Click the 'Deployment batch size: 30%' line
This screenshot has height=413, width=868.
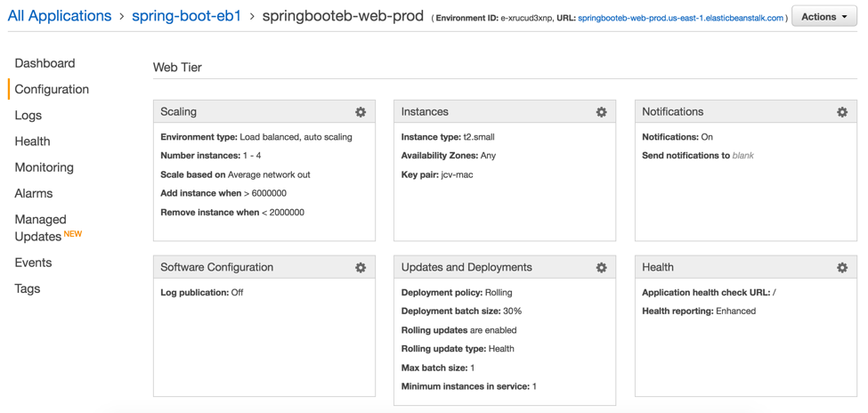tap(462, 312)
